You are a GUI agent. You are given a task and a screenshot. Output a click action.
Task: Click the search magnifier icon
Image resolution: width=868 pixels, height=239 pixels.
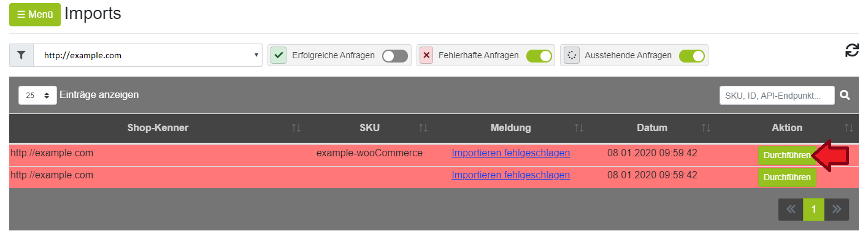pos(845,95)
